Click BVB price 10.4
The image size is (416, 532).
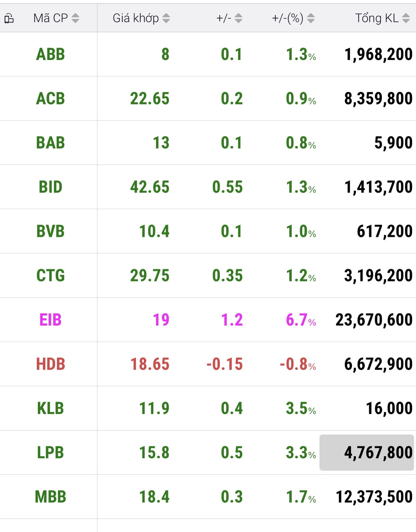click(x=154, y=231)
